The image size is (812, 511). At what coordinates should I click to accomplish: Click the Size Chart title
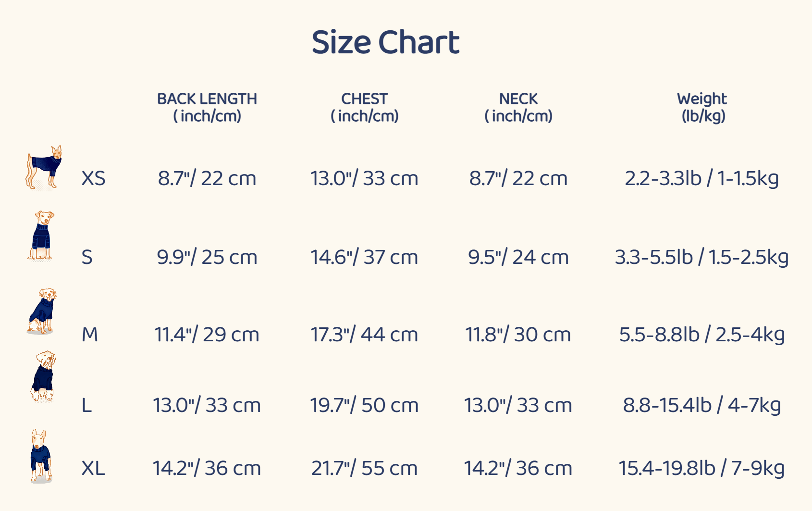pyautogui.click(x=385, y=42)
